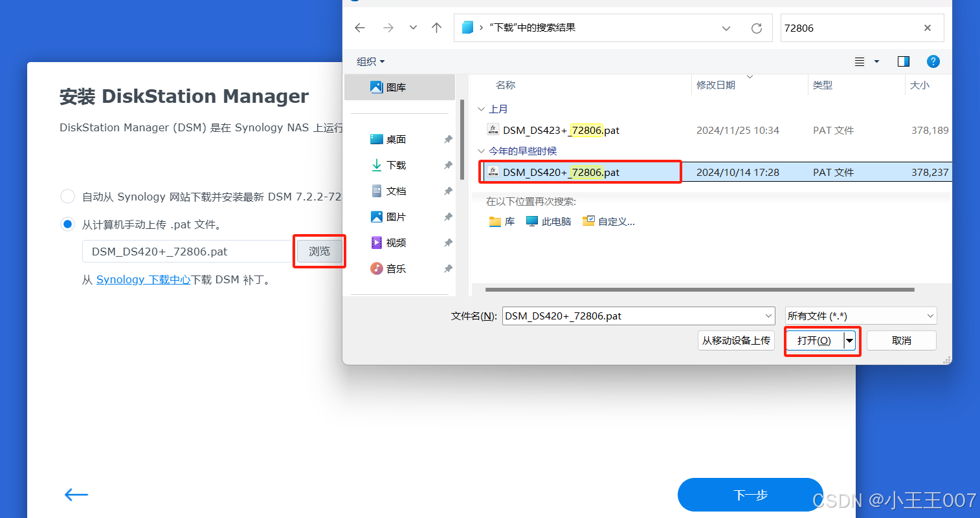The height and width of the screenshot is (518, 980).
Task: Open view options dropdown arrow
Action: click(876, 61)
